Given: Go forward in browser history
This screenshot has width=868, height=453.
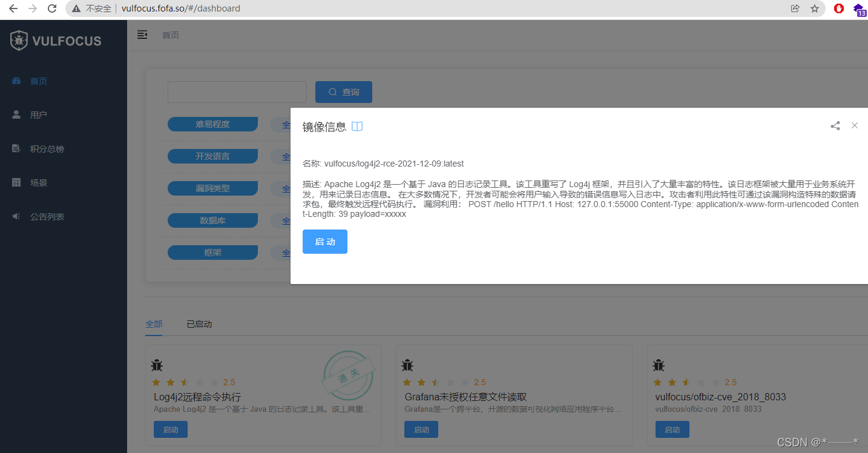Looking at the screenshot, I should click(33, 8).
